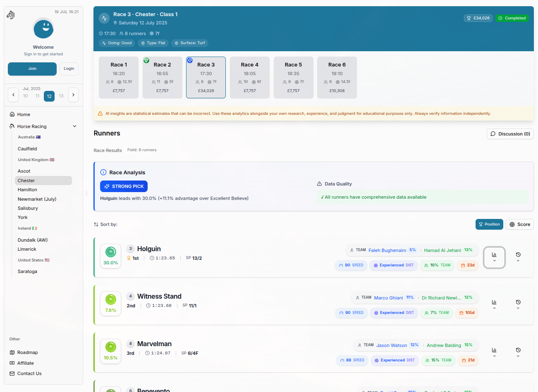Click the STRONG PICK button
538x392 pixels.
(x=124, y=186)
